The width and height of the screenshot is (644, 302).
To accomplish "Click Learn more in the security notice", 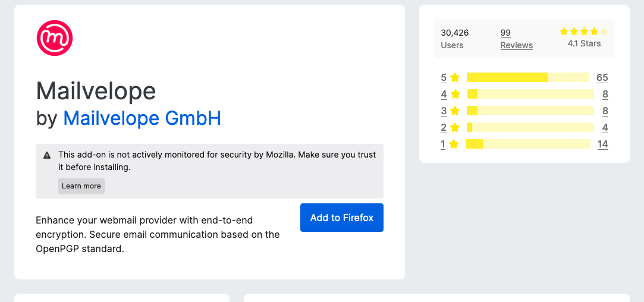I will coord(81,186).
